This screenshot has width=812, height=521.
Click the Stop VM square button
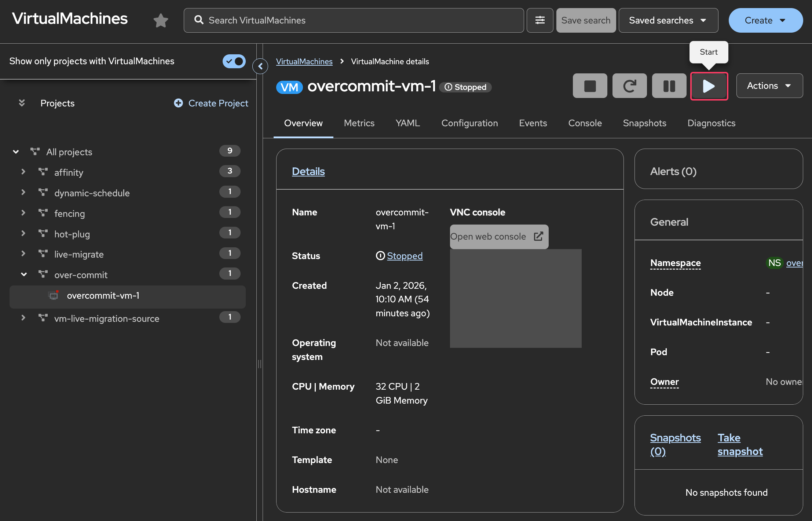[590, 86]
